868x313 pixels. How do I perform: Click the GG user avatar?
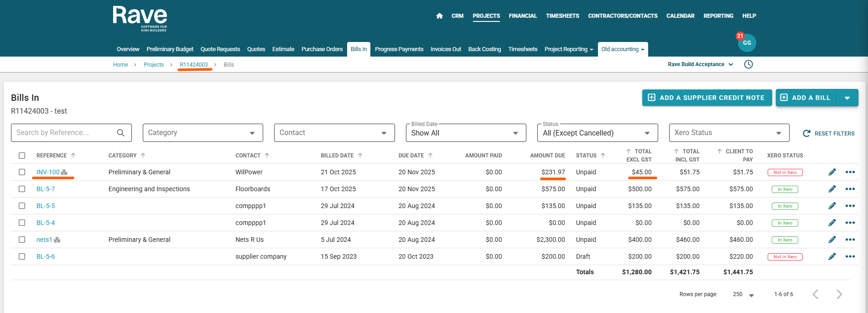point(747,43)
